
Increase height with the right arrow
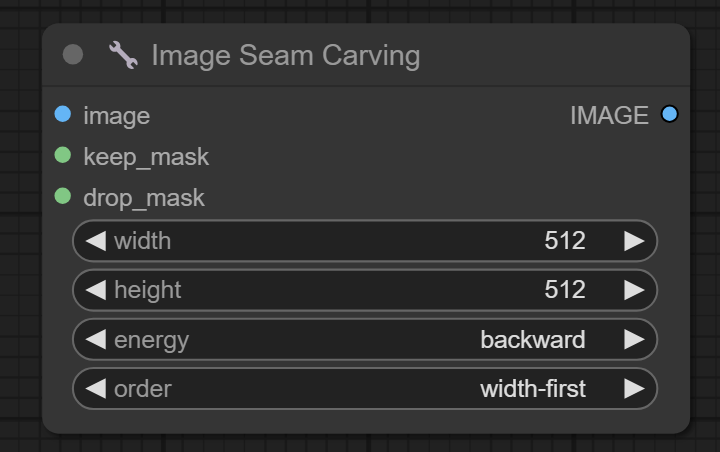[x=634, y=290]
